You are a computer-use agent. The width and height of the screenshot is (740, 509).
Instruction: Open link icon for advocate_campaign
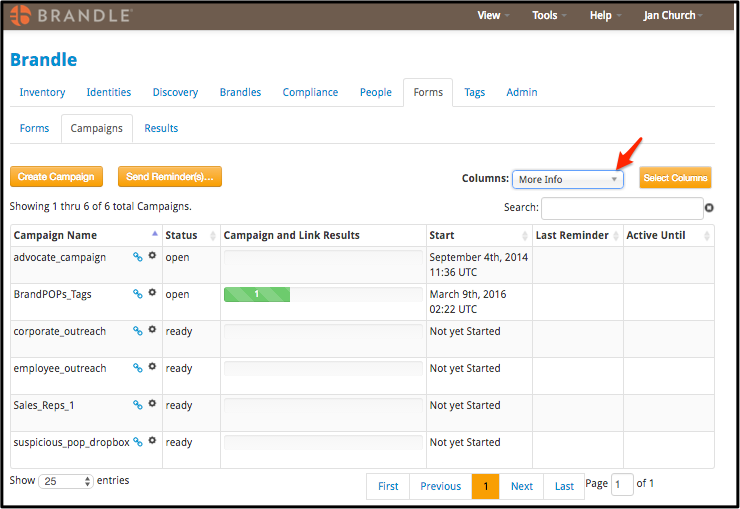(x=137, y=257)
